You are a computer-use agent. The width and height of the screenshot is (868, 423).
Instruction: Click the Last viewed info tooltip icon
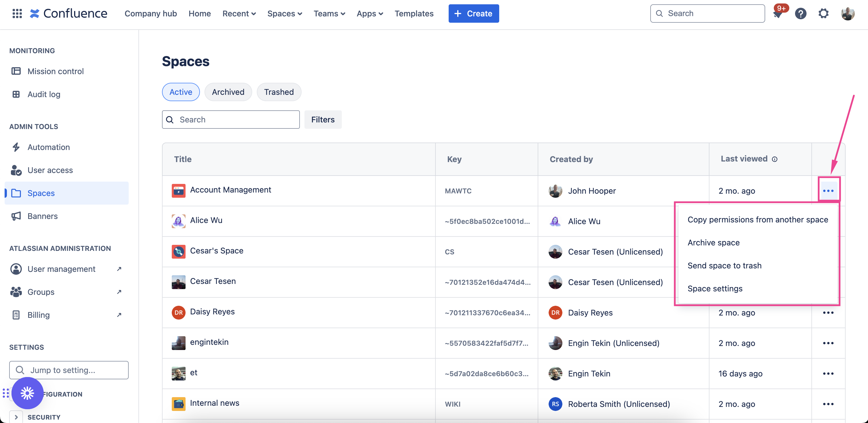tap(775, 159)
